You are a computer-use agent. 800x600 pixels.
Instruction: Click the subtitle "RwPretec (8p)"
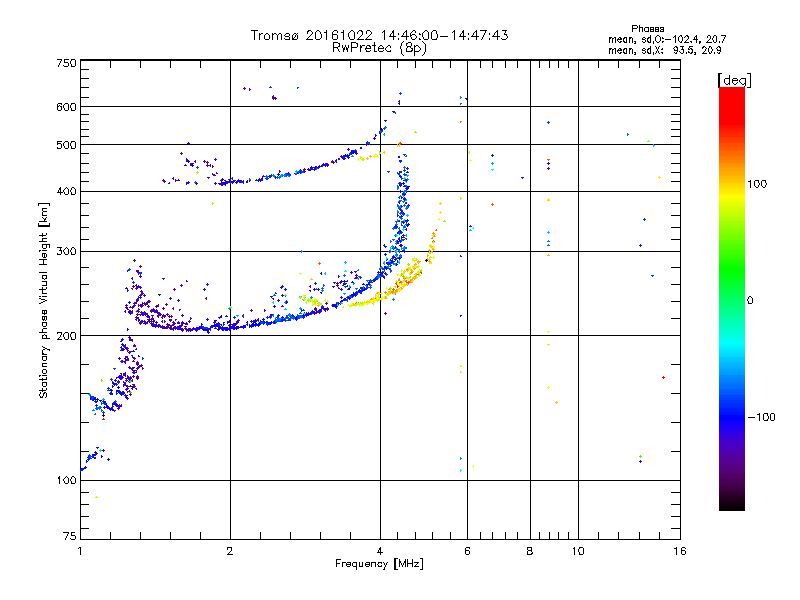379,48
